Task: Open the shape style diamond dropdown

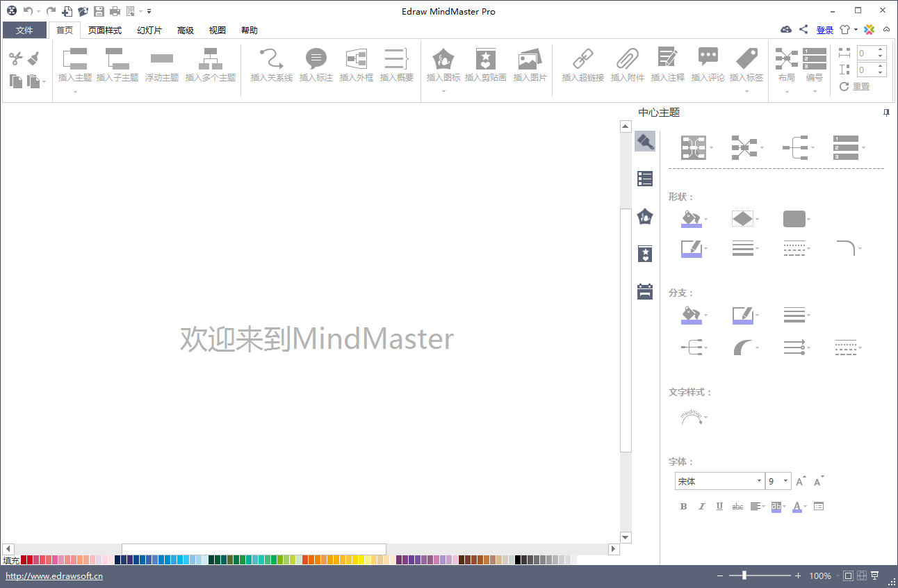Action: pyautogui.click(x=758, y=220)
